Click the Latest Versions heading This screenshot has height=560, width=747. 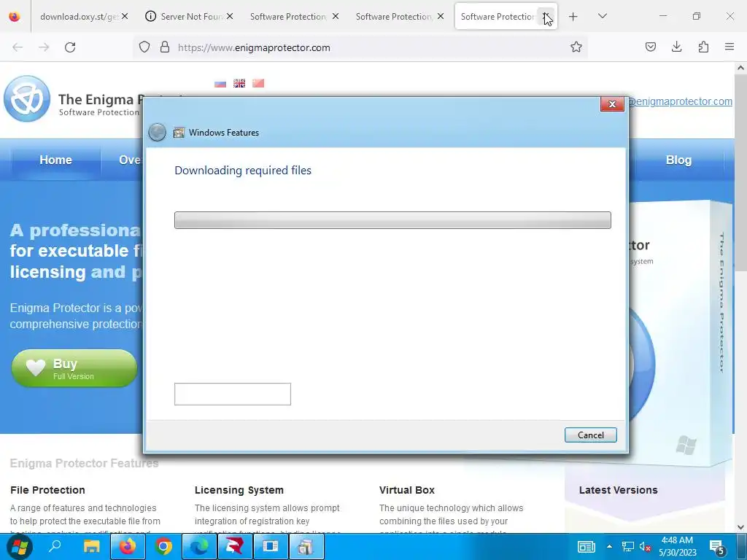pos(619,490)
